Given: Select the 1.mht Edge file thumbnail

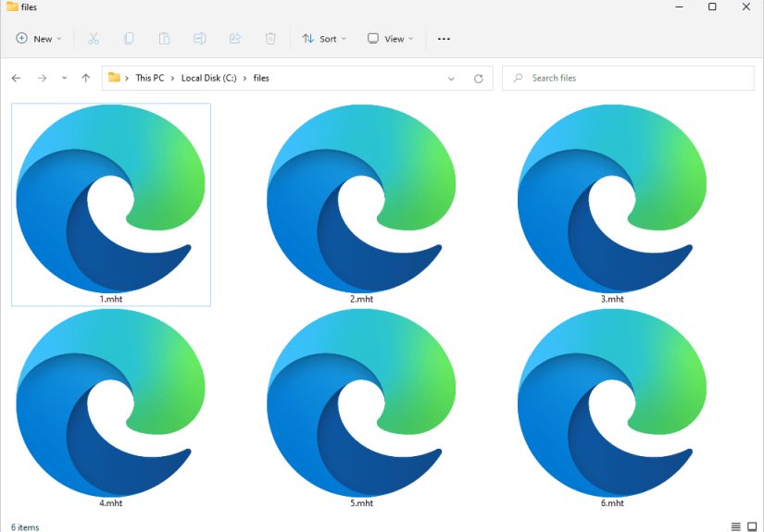Looking at the screenshot, I should 111,199.
